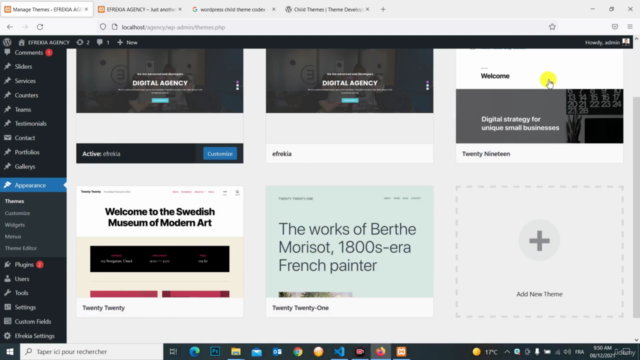
Task: Open Windows Start menu
Action: [10, 351]
